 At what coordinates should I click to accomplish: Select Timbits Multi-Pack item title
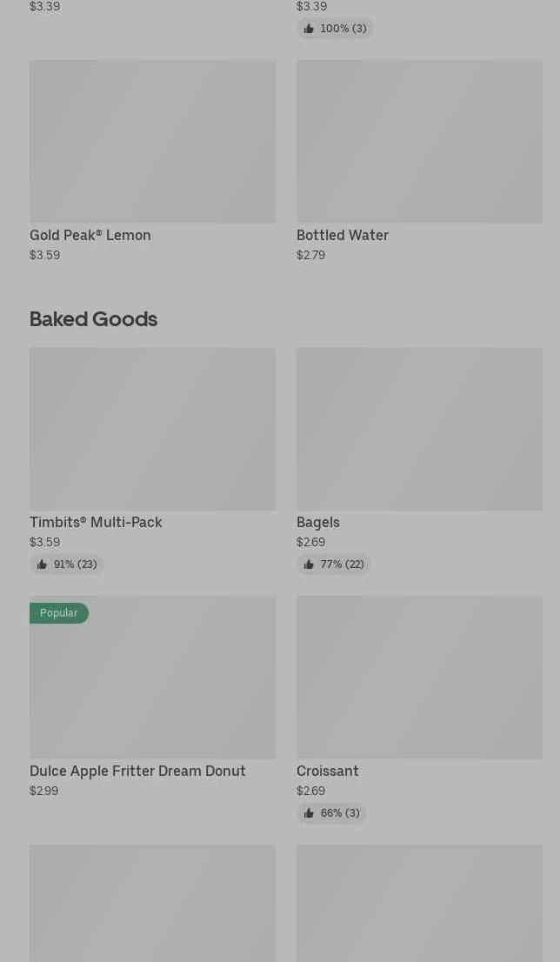coord(96,522)
